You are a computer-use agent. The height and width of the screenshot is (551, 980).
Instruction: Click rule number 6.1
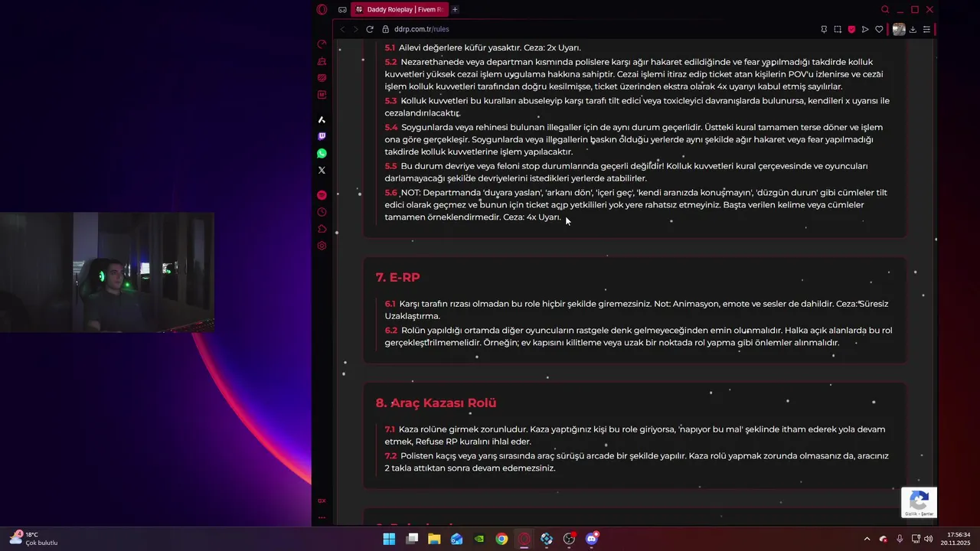click(390, 304)
